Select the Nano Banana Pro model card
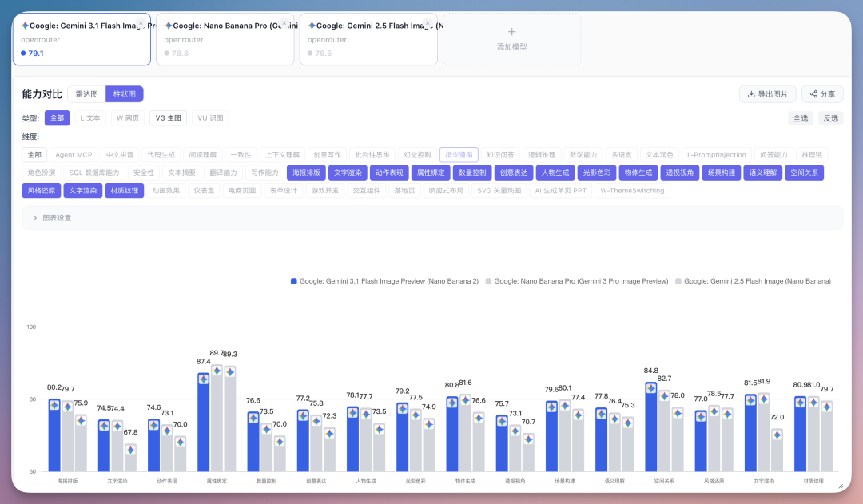 pyautogui.click(x=225, y=39)
